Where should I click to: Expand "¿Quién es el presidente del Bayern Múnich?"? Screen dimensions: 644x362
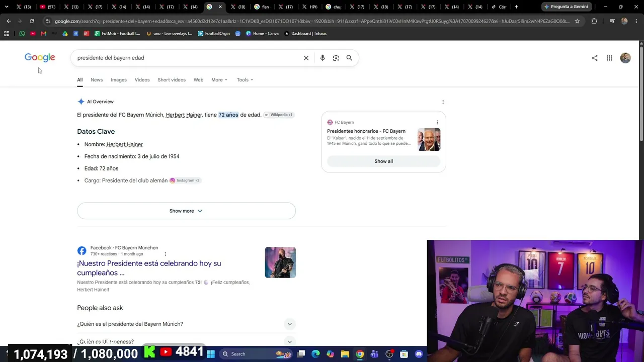(x=186, y=324)
